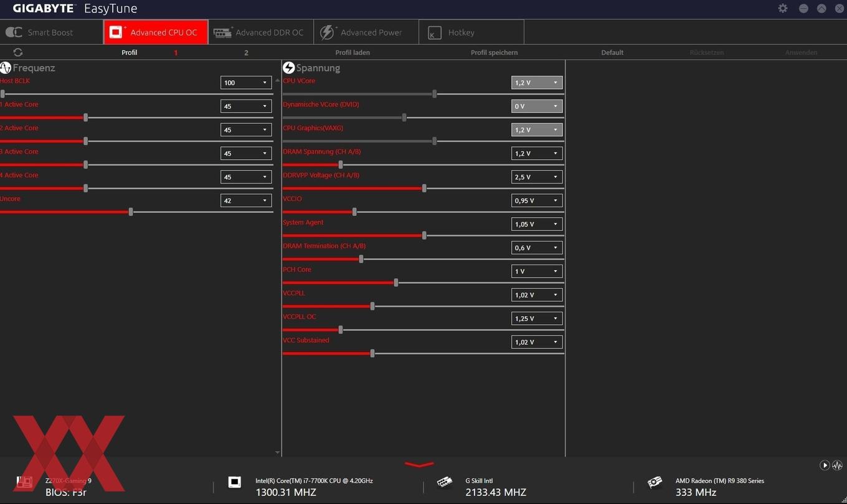Click the CPU VCore slider handle
The width and height of the screenshot is (847, 504).
tap(434, 94)
